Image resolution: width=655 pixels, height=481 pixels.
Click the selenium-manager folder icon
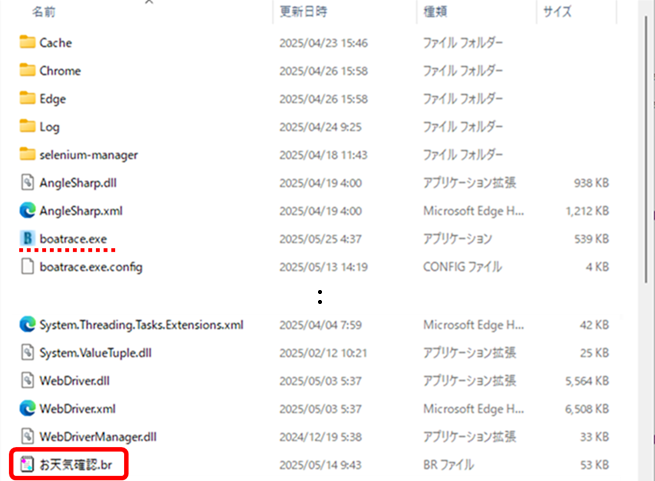coord(27,155)
